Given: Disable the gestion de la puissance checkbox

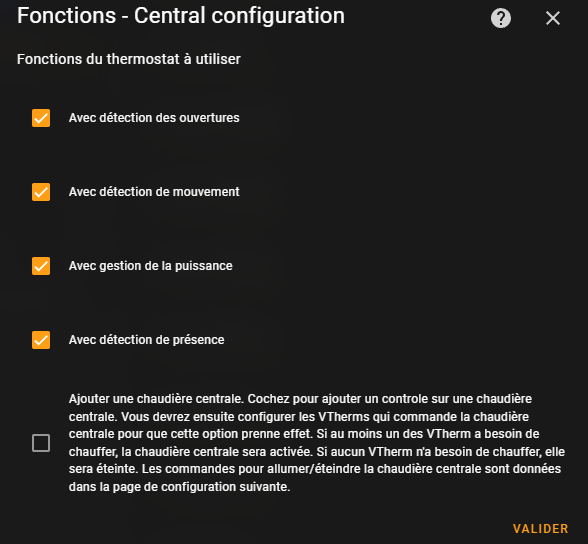Looking at the screenshot, I should (41, 266).
